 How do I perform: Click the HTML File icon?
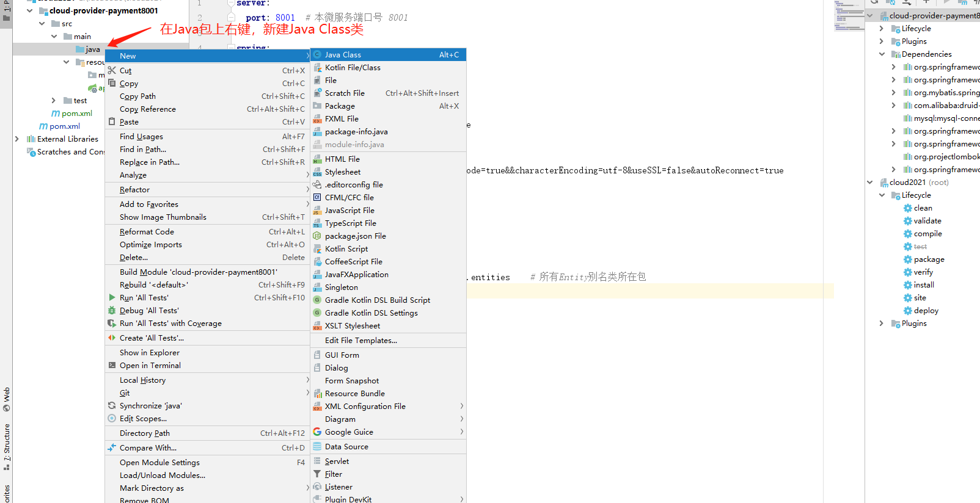317,159
